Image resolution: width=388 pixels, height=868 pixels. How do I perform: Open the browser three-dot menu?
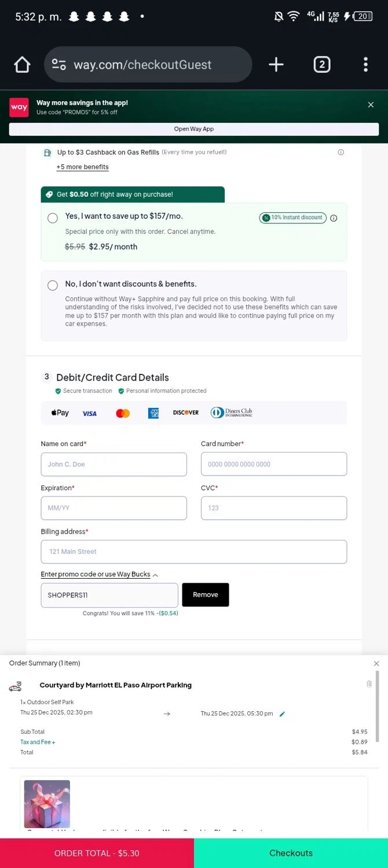pyautogui.click(x=365, y=65)
